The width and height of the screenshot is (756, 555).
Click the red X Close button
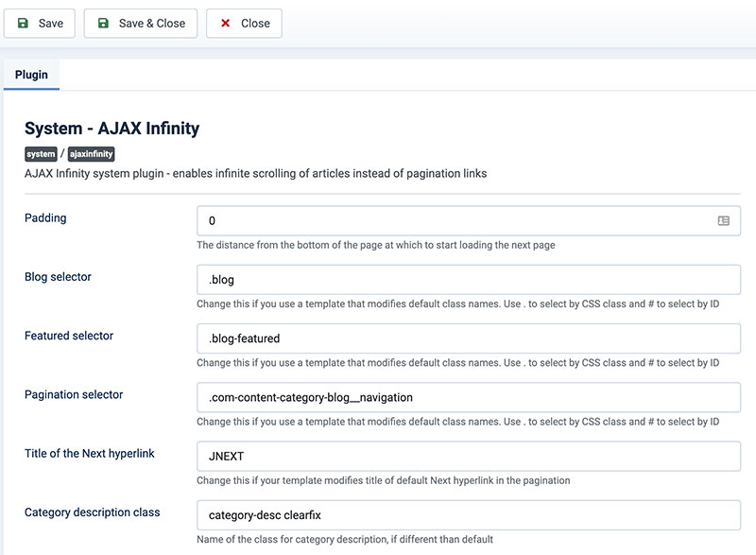click(244, 23)
